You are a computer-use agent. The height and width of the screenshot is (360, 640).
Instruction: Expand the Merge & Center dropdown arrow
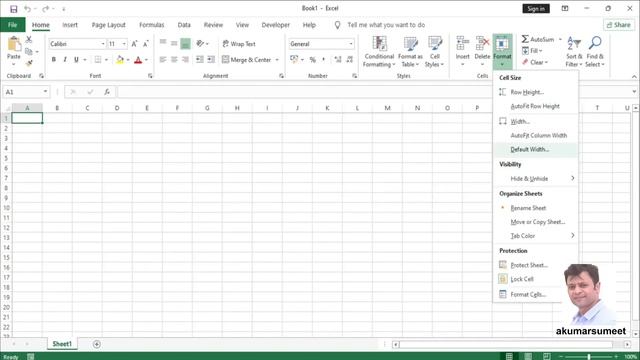(277, 60)
